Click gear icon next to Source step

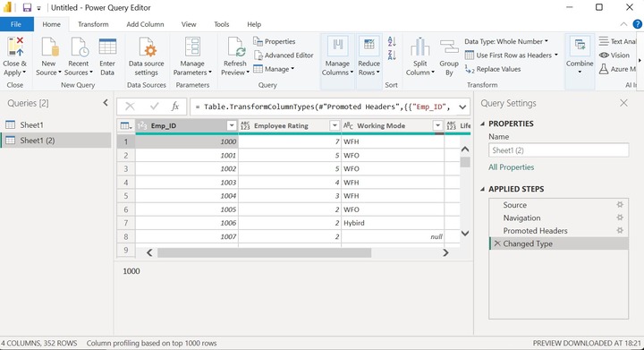point(620,205)
